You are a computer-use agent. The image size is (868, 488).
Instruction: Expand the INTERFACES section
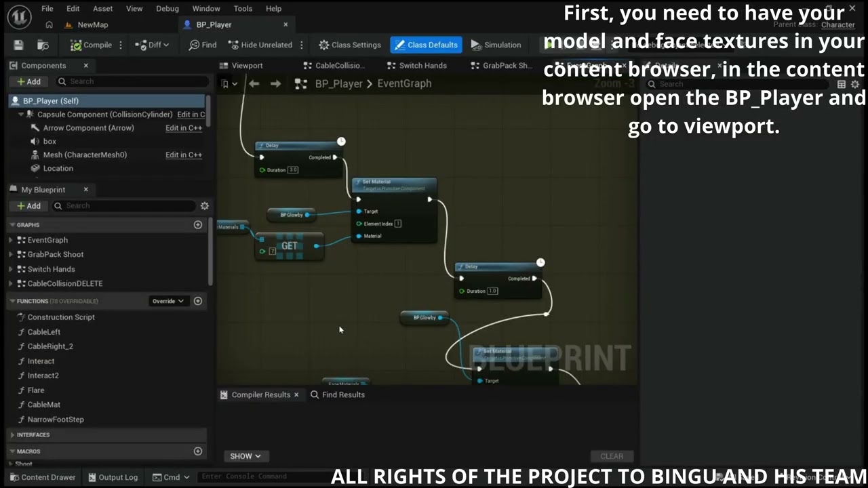tap(12, 435)
